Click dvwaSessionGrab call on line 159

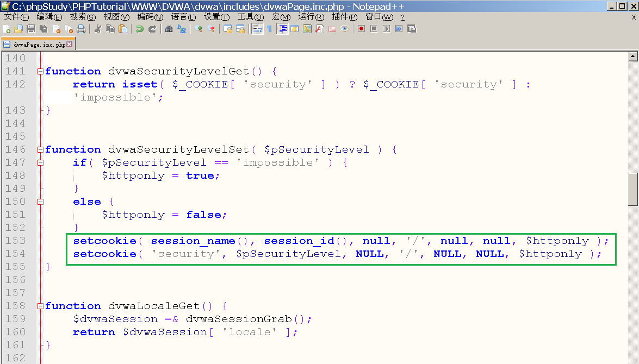[239, 319]
